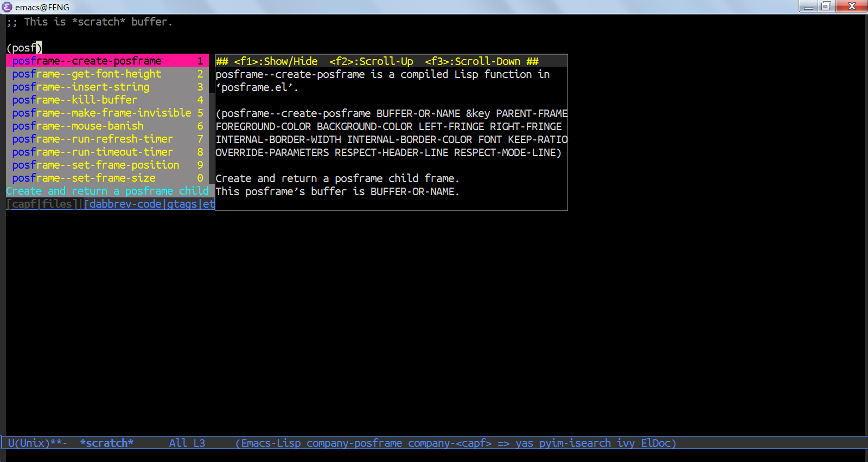Click 'This posframe's buffer is BUFFER-OR-NAME' text
868x462 pixels.
[337, 191]
